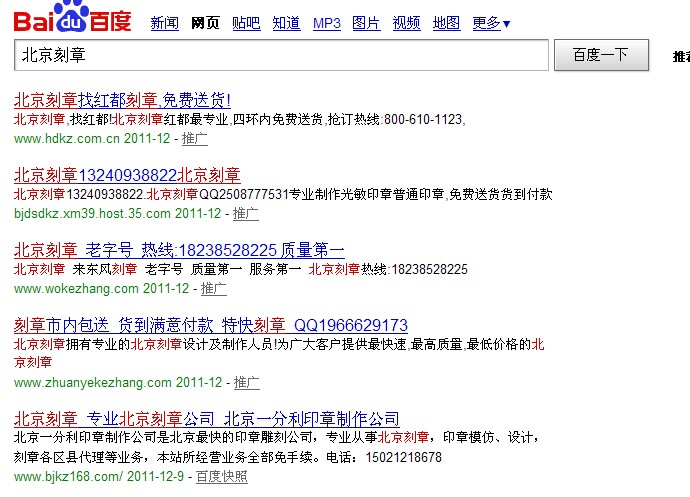
Task: Go to the 图片 images tab
Action: click(x=366, y=23)
